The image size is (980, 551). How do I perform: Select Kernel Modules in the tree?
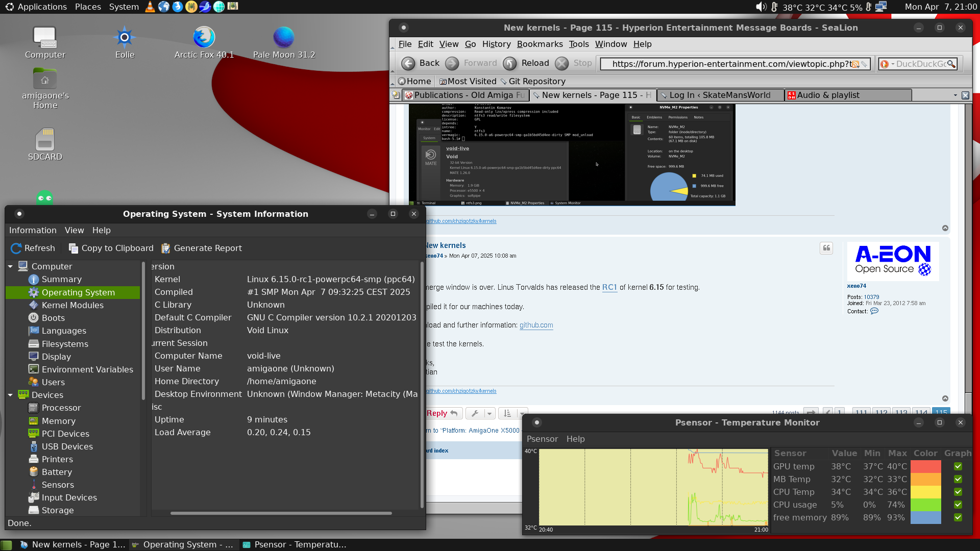[72, 305]
